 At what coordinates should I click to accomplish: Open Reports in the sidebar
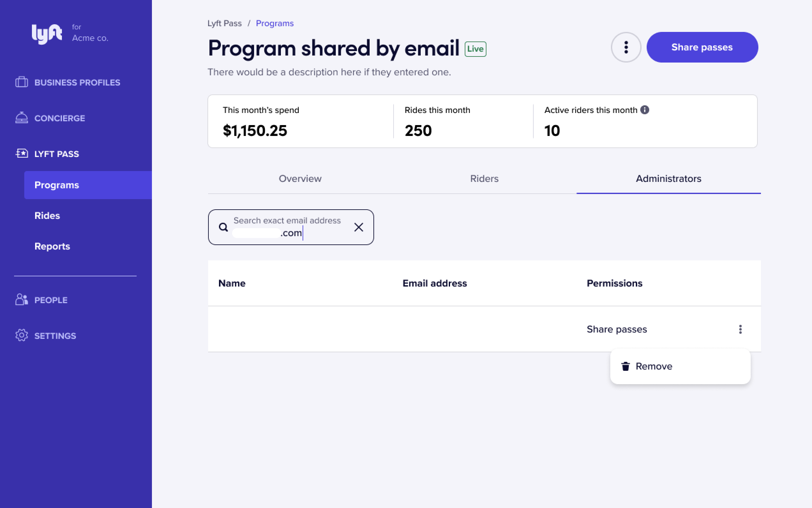[52, 246]
